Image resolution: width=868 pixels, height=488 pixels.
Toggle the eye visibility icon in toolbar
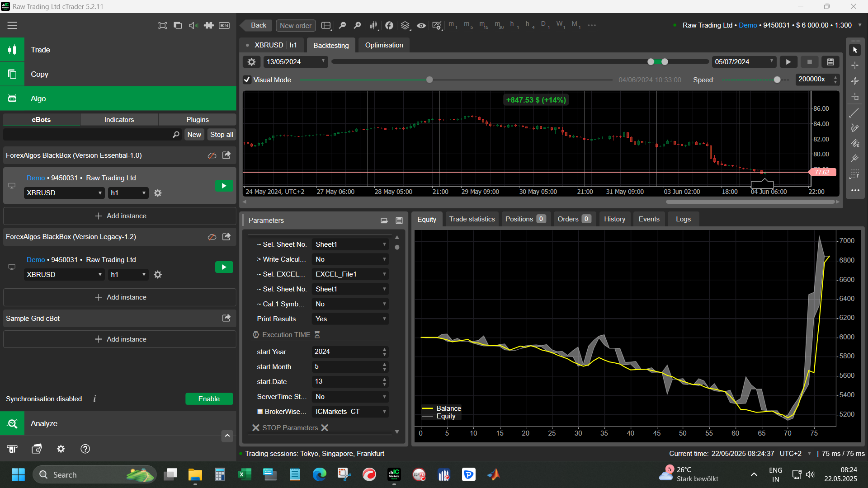[421, 25]
